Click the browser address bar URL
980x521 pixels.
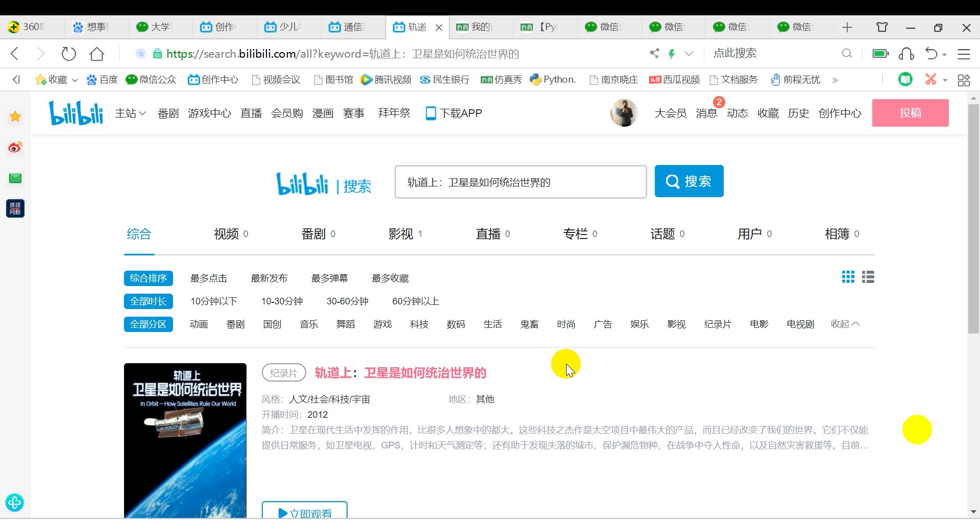pyautogui.click(x=342, y=54)
